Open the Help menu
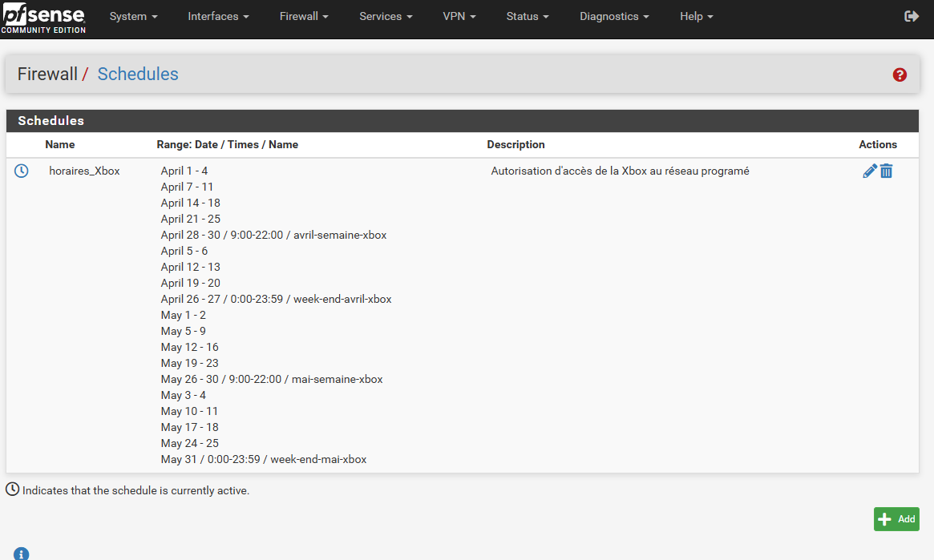 point(696,16)
